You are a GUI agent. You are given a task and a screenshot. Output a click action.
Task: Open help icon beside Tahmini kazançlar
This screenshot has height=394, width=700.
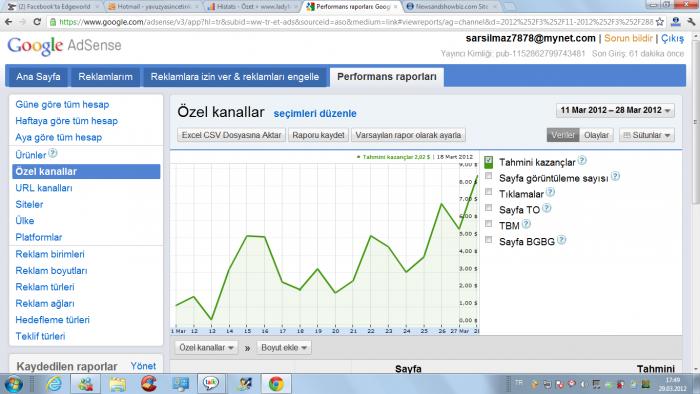click(x=582, y=160)
